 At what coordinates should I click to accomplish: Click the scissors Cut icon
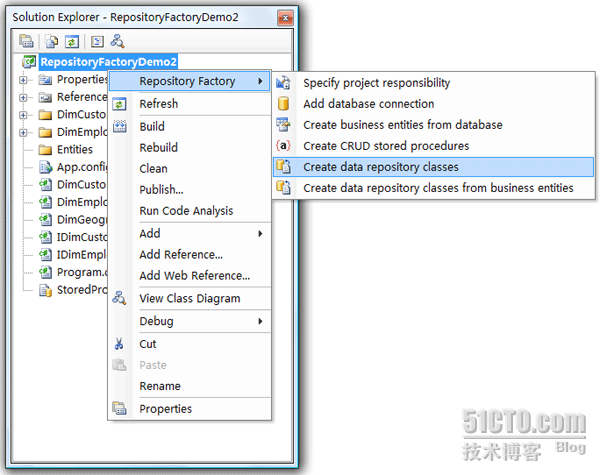coord(119,344)
